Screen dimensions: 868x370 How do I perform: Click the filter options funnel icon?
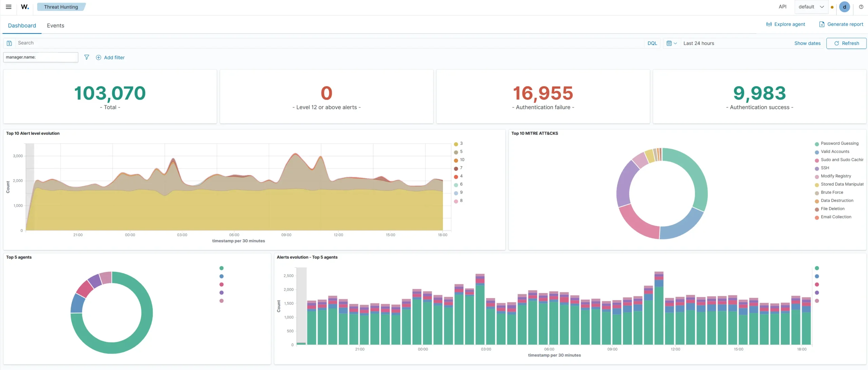(87, 57)
